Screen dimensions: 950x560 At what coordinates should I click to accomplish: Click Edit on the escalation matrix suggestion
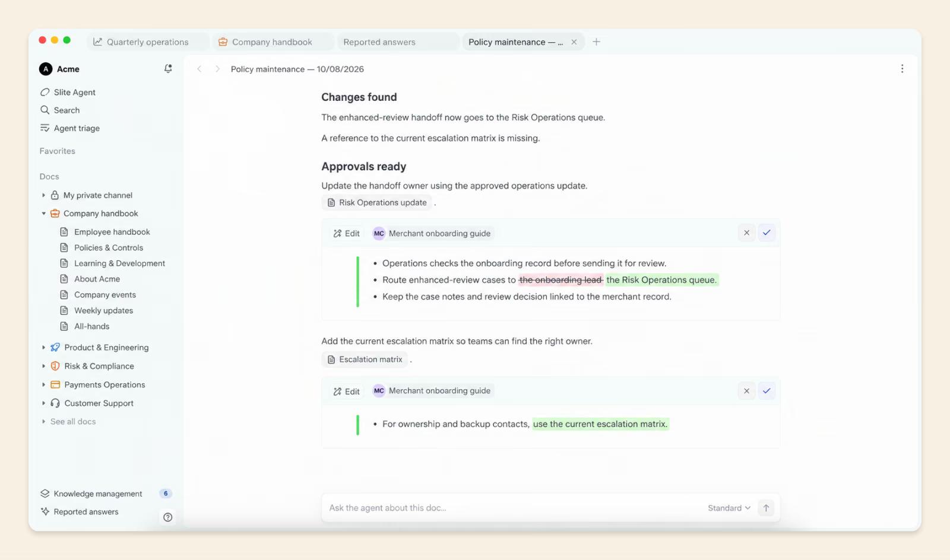coord(347,392)
